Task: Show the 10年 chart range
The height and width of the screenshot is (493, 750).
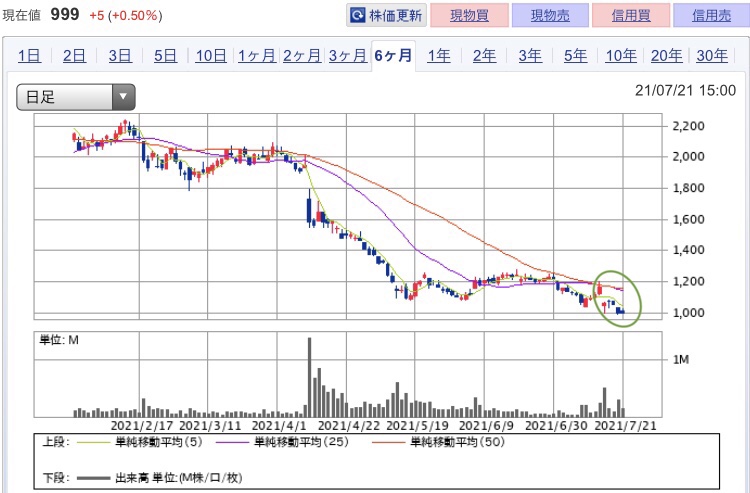Action: click(x=621, y=56)
